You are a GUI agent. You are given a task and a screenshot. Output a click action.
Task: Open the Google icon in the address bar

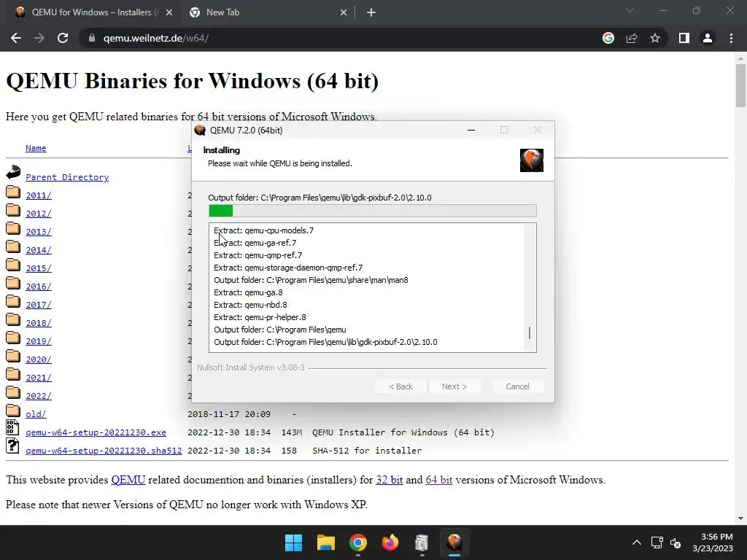click(608, 38)
